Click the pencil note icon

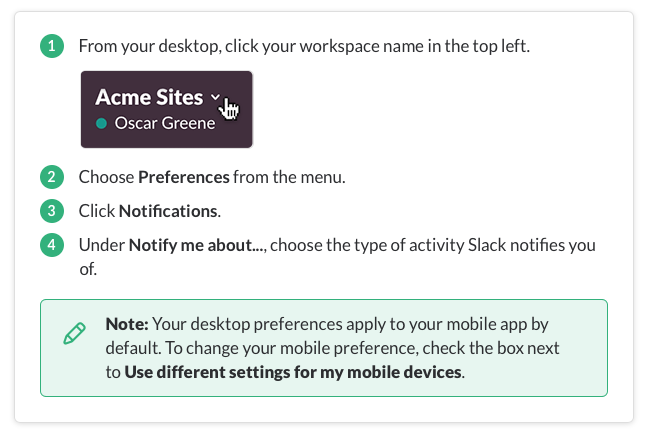click(x=75, y=333)
